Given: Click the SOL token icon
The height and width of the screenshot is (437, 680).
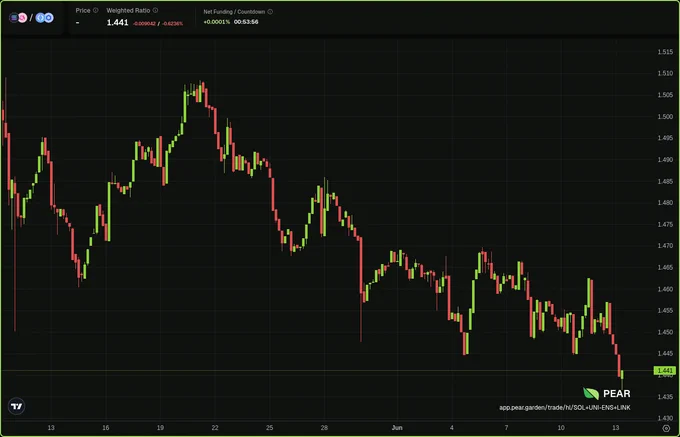Looking at the screenshot, I should tap(14, 18).
